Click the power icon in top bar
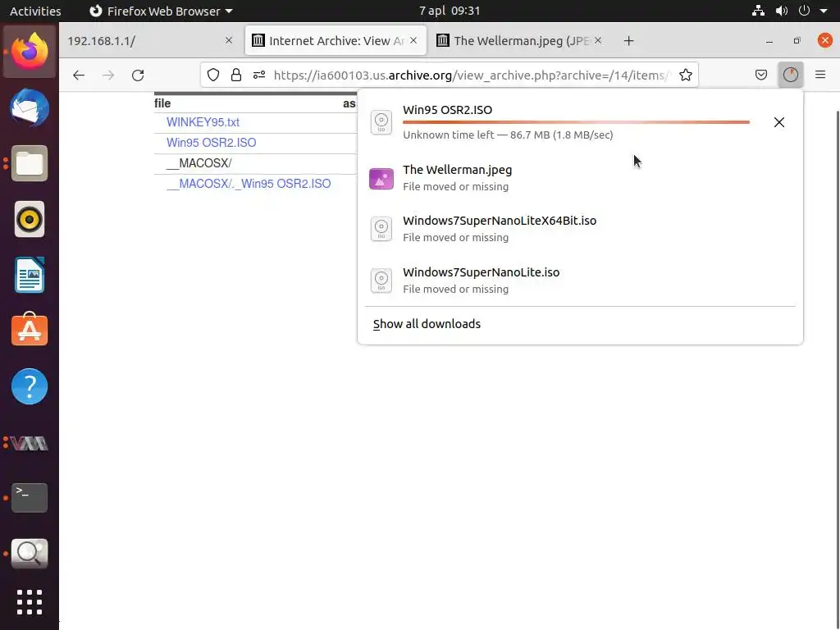 (804, 11)
